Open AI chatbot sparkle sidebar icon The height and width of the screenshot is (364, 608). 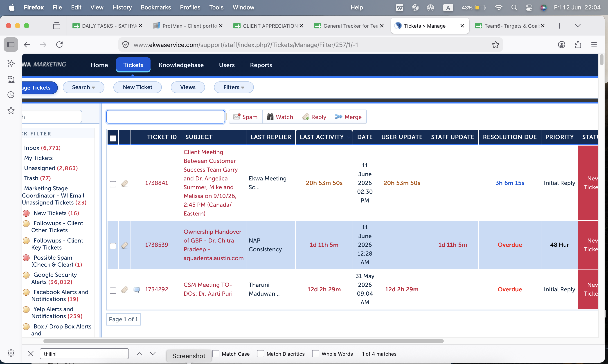11,63
